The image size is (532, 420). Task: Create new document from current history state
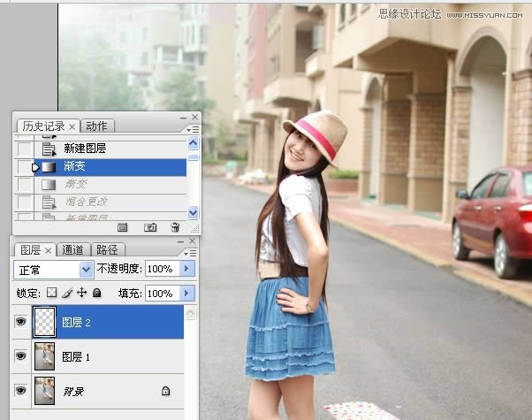point(123,227)
